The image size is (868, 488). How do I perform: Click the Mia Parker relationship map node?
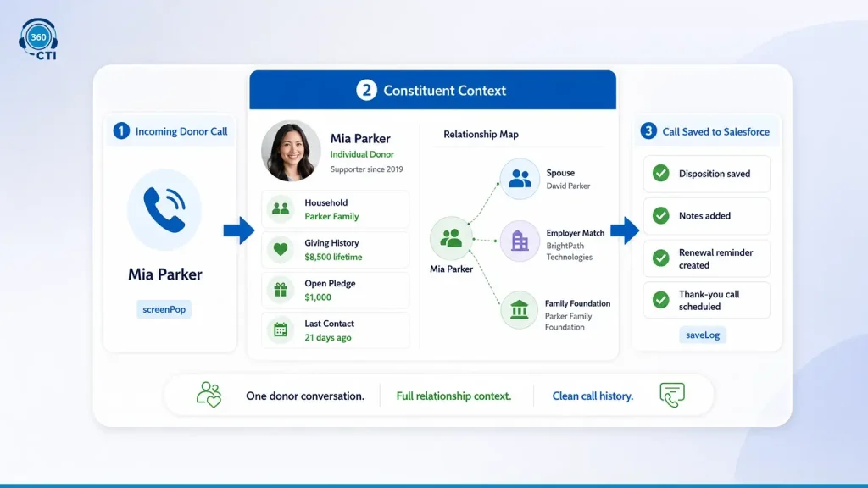[x=451, y=238]
